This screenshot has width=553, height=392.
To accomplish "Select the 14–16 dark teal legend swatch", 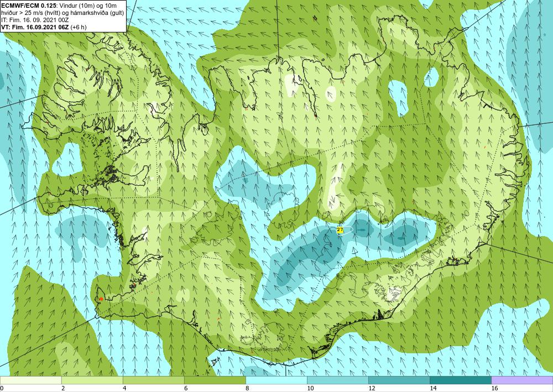I will 461,380.
